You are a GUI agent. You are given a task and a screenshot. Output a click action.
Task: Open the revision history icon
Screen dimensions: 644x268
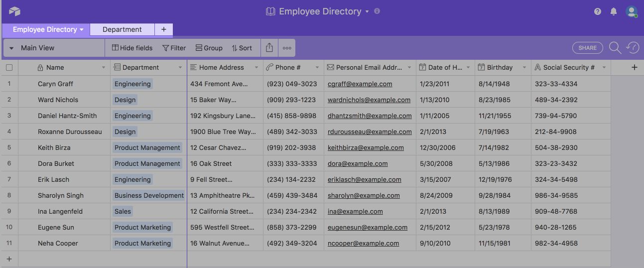tap(633, 48)
